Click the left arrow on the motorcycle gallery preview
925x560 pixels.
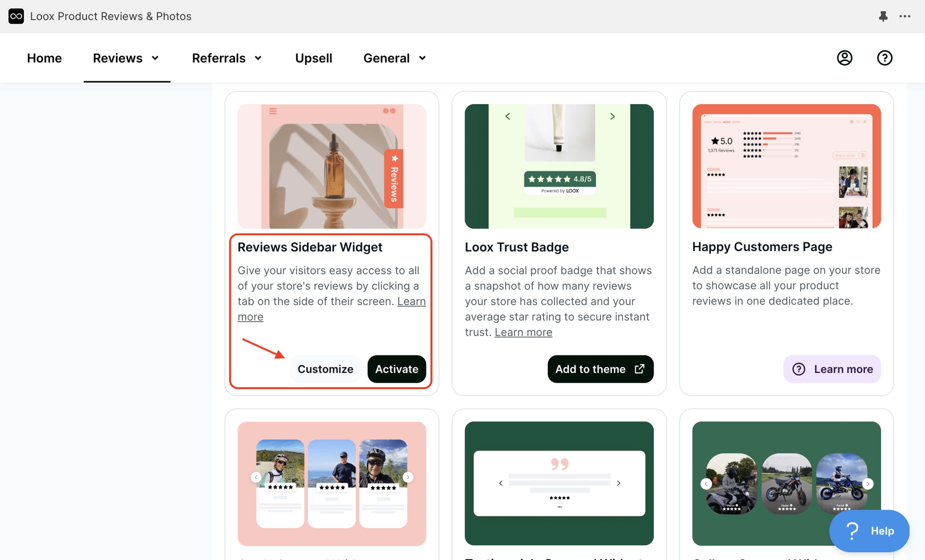point(706,484)
